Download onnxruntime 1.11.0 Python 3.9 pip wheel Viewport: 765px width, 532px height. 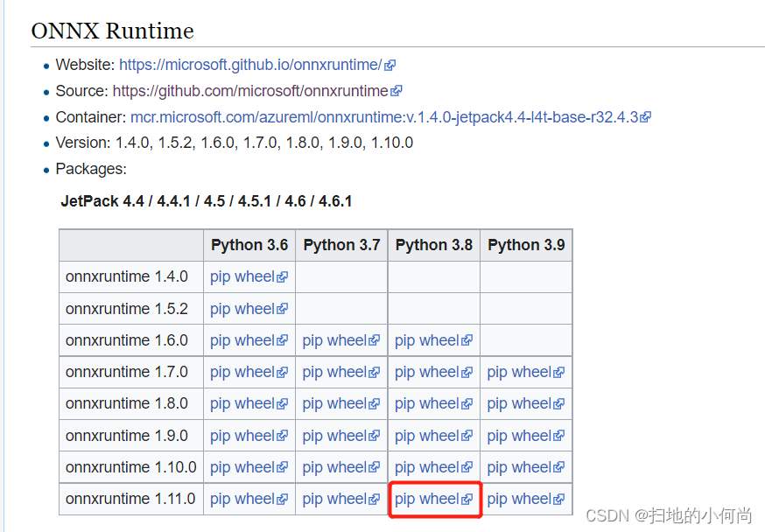point(525,499)
